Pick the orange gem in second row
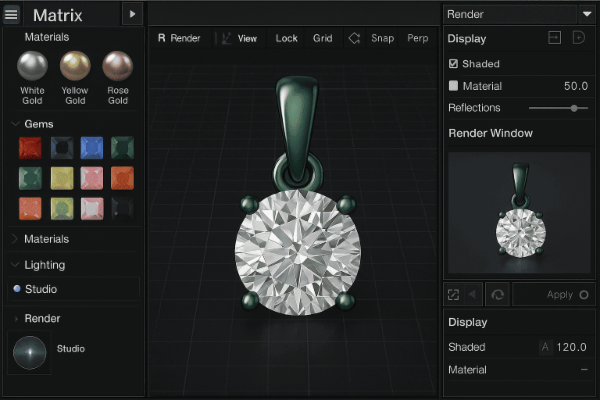This screenshot has width=600, height=400. pyautogui.click(x=122, y=178)
